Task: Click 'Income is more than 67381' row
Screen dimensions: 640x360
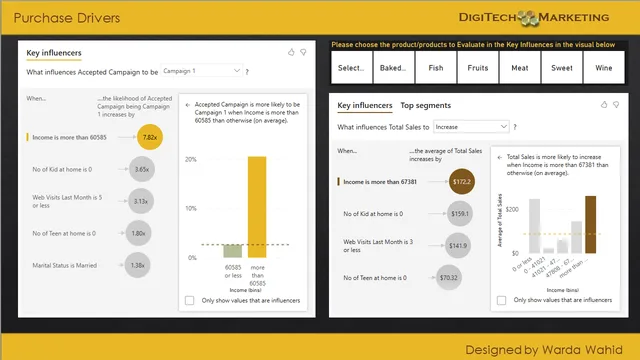Action: click(x=380, y=182)
